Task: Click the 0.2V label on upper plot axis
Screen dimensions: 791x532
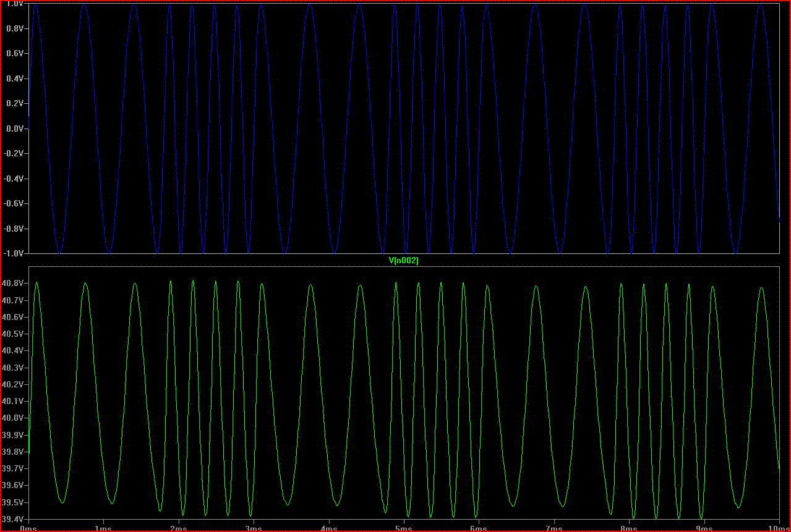Action: [15, 104]
